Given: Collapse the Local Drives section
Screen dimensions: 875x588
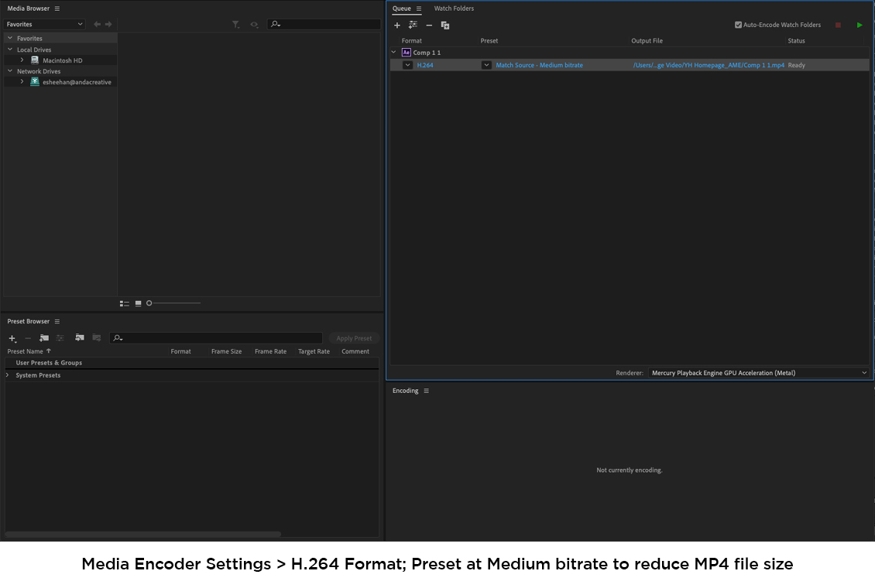Looking at the screenshot, I should pyautogui.click(x=10, y=49).
